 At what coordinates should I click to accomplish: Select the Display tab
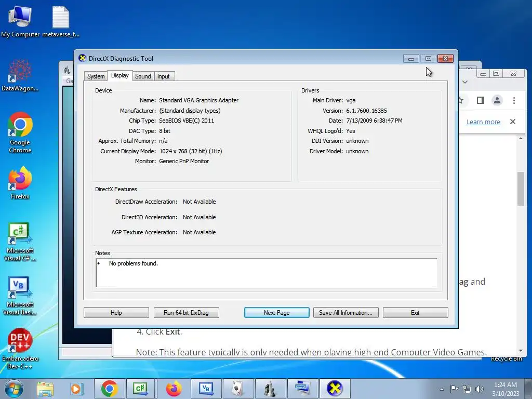point(120,75)
